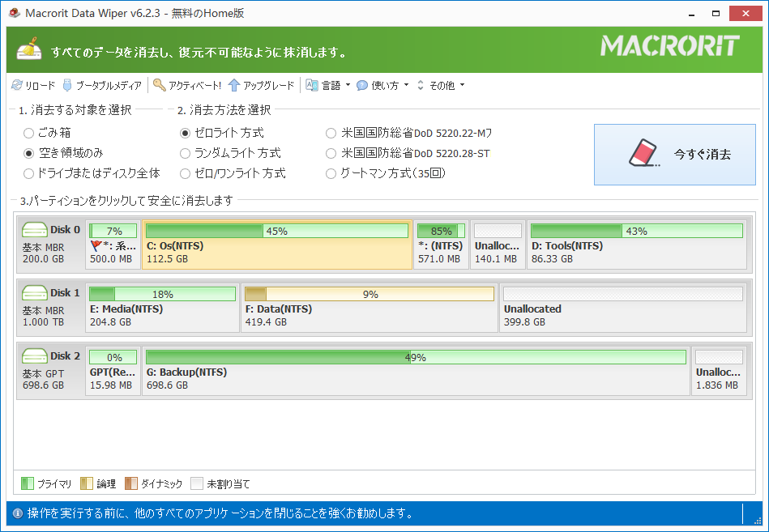Open the How-to (使い方) dropdown arrow
This screenshot has width=769, height=532.
pyautogui.click(x=406, y=85)
